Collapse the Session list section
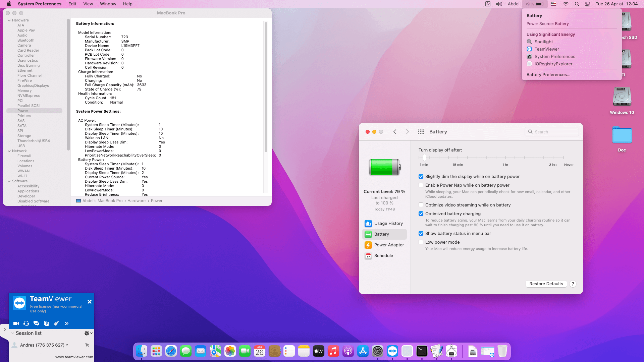 pyautogui.click(x=12, y=333)
